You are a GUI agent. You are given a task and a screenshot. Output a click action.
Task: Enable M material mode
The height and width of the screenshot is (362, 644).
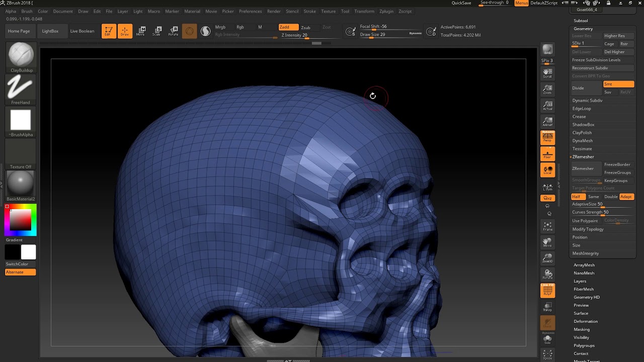[260, 27]
